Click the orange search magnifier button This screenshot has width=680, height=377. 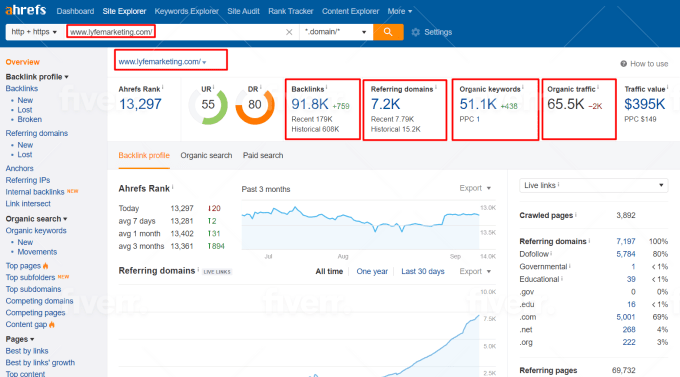point(388,32)
